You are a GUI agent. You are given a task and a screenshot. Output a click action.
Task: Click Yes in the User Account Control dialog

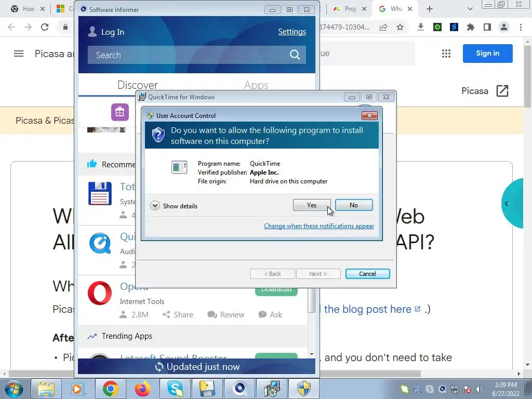(x=312, y=205)
